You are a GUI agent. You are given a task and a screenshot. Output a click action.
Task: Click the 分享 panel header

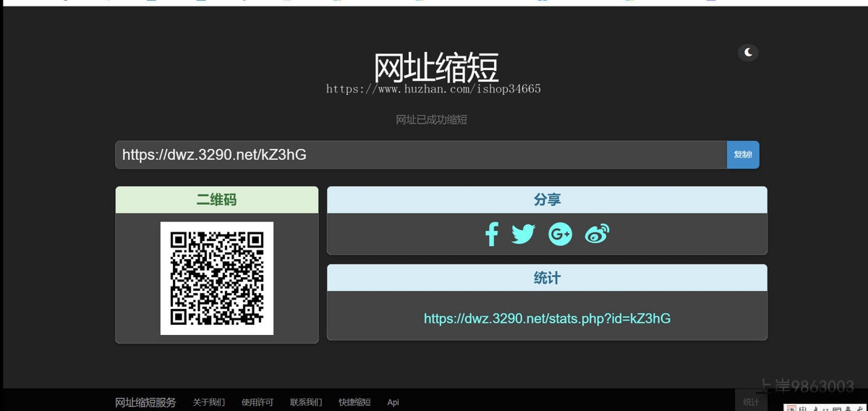547,200
